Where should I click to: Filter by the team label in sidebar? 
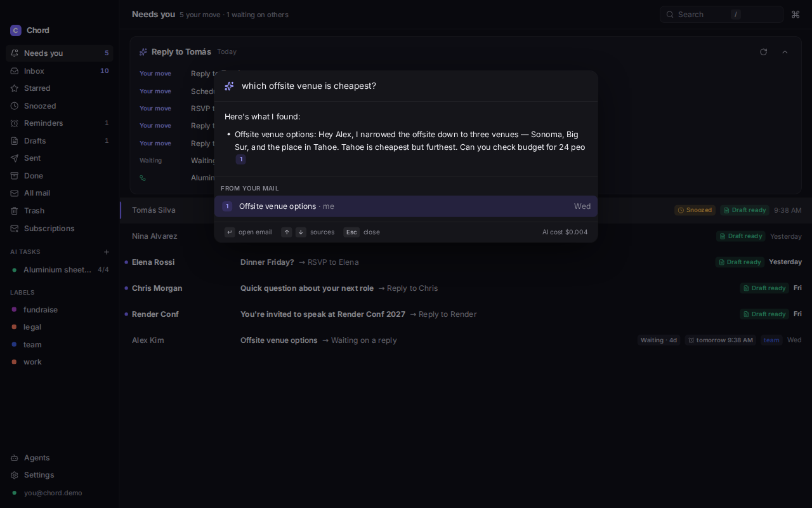[x=60, y=344]
